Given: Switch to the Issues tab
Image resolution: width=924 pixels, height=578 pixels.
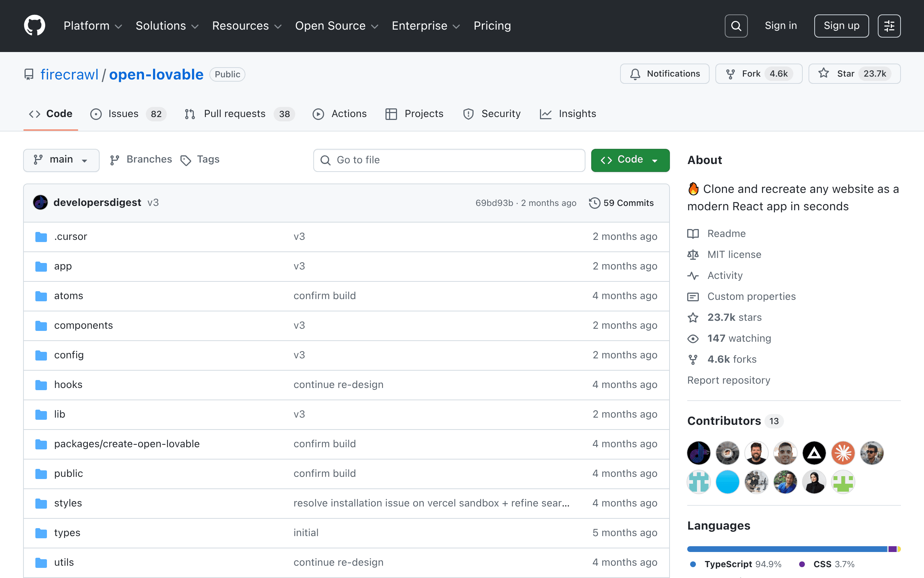Looking at the screenshot, I should click(x=128, y=114).
